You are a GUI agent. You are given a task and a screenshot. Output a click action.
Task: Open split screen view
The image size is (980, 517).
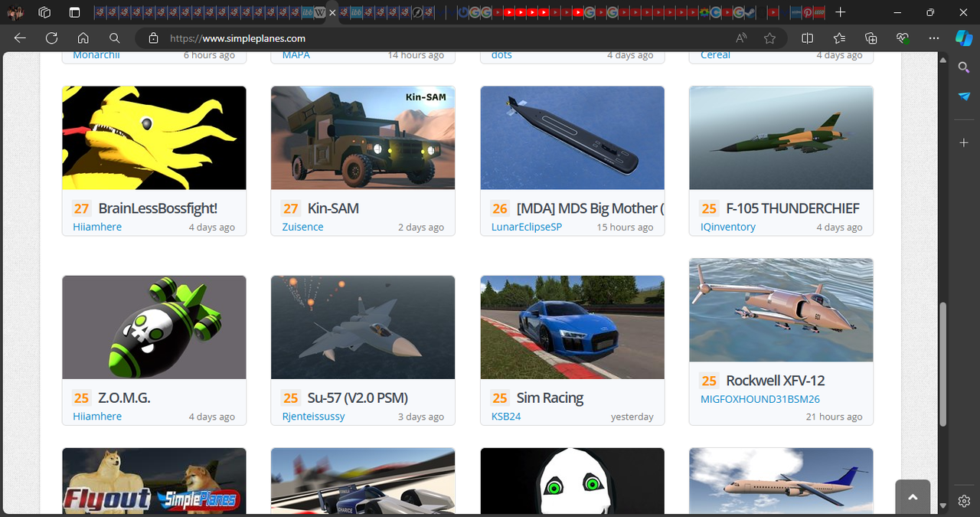coord(807,38)
